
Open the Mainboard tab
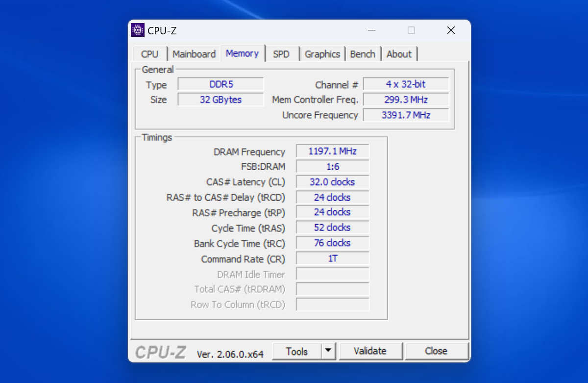coord(194,54)
